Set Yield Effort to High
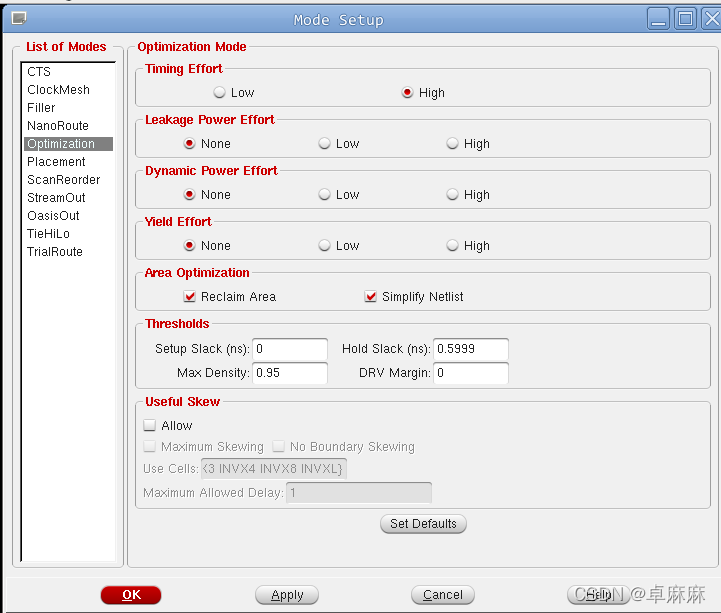This screenshot has width=721, height=613. pyautogui.click(x=452, y=246)
